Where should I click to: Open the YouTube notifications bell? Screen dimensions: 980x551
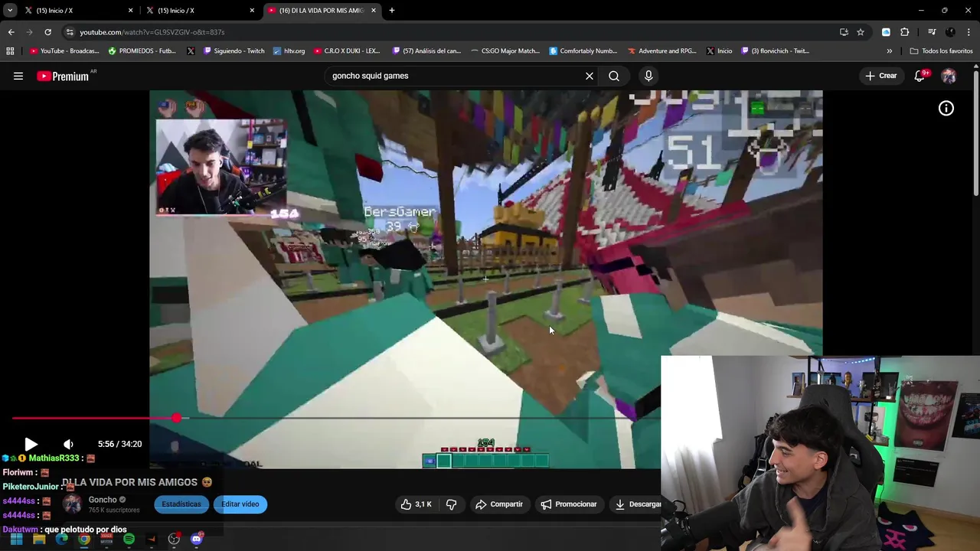(x=920, y=76)
